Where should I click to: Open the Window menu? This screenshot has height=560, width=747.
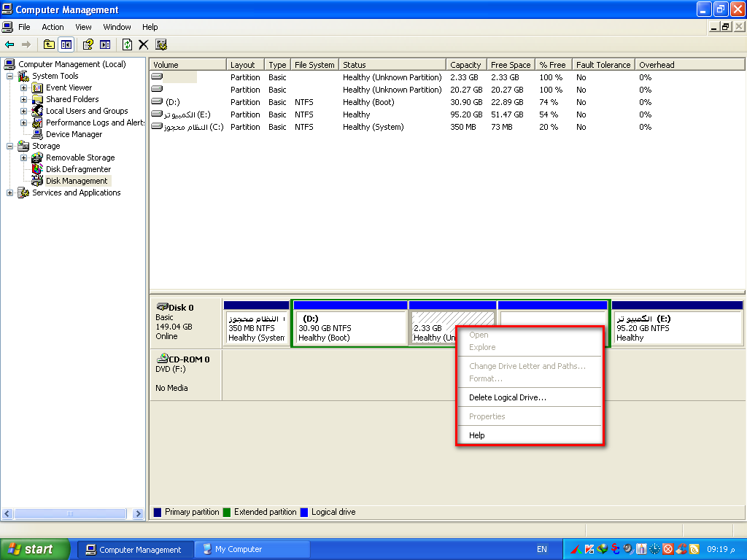pos(117,27)
